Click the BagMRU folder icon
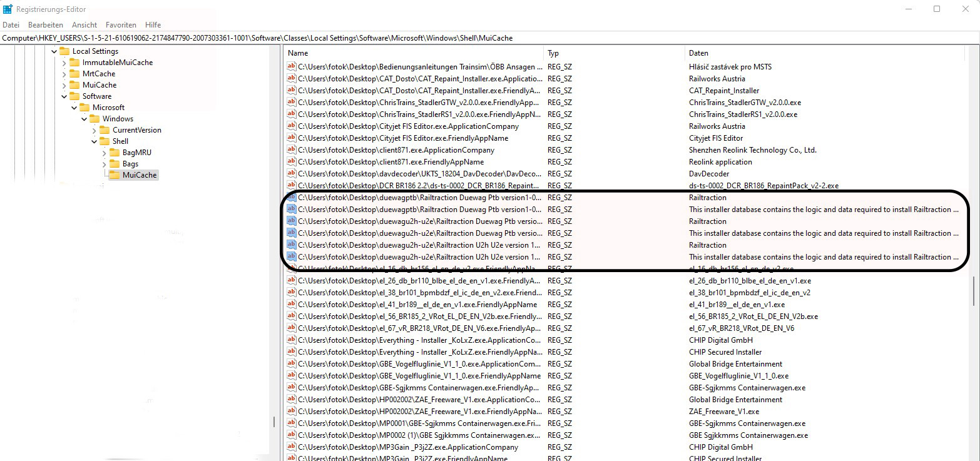This screenshot has height=461, width=980. pos(115,153)
